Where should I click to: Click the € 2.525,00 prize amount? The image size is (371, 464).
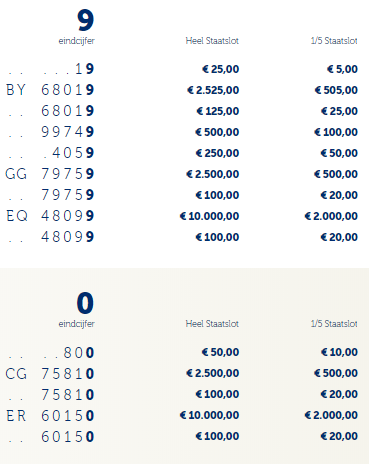click(x=213, y=90)
